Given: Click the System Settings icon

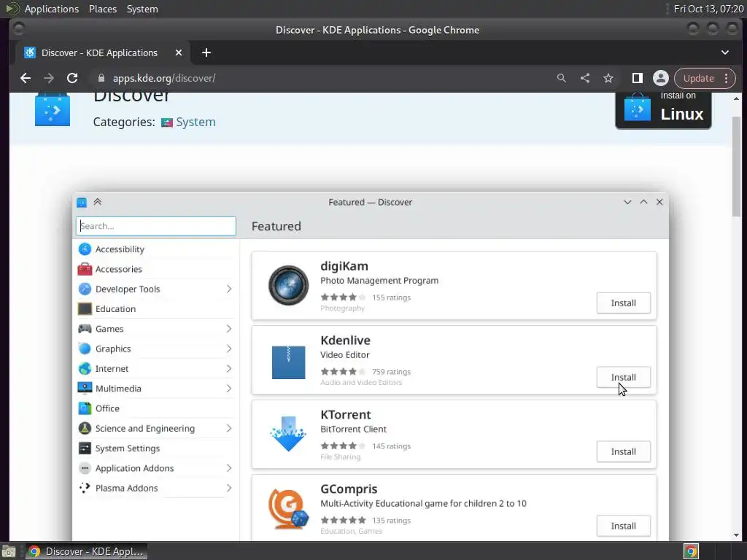Looking at the screenshot, I should click(85, 448).
